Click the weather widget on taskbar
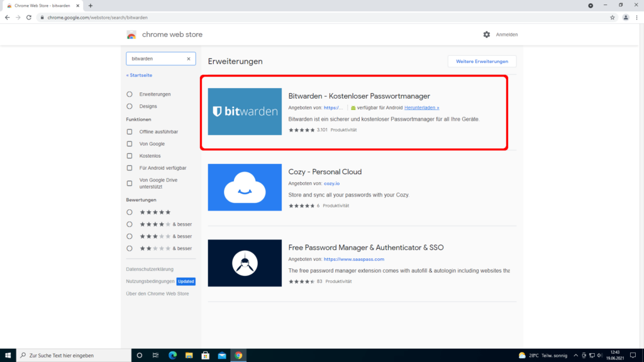 tap(543, 356)
